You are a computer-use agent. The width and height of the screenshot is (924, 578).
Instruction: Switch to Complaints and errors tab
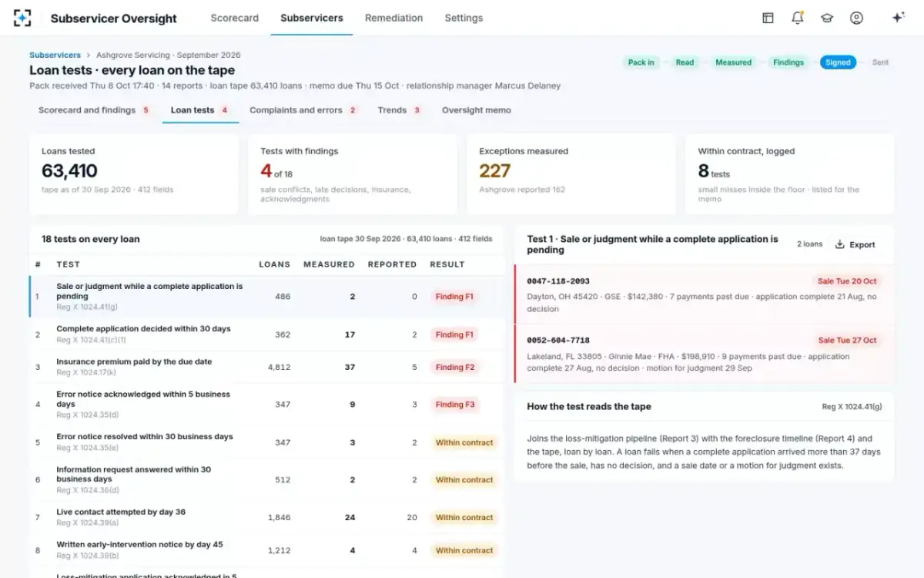[x=303, y=110]
